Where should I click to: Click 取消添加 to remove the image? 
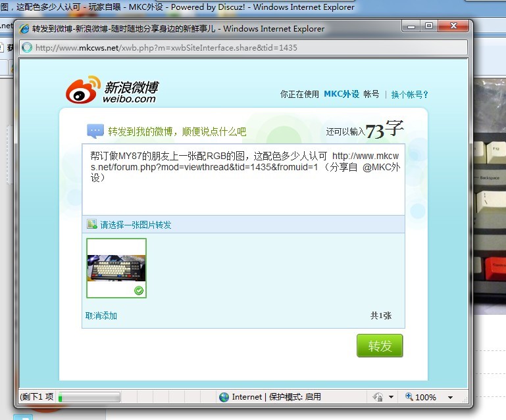[x=101, y=315]
